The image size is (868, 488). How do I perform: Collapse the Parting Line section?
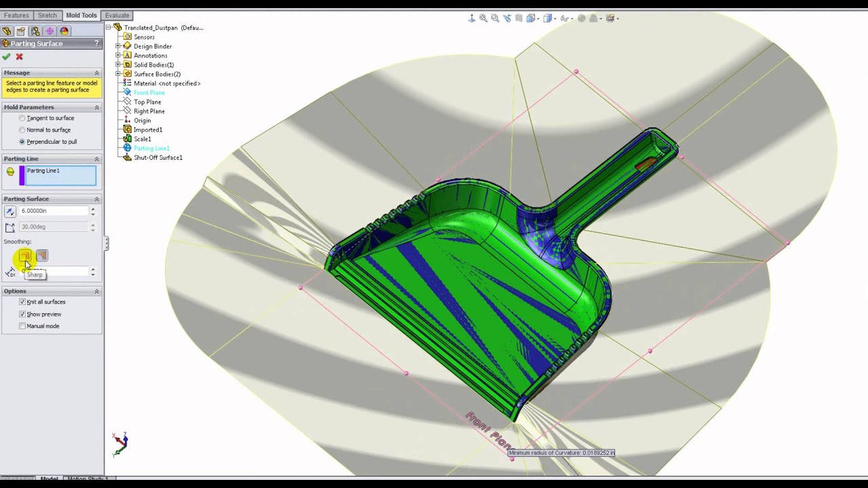click(x=96, y=159)
